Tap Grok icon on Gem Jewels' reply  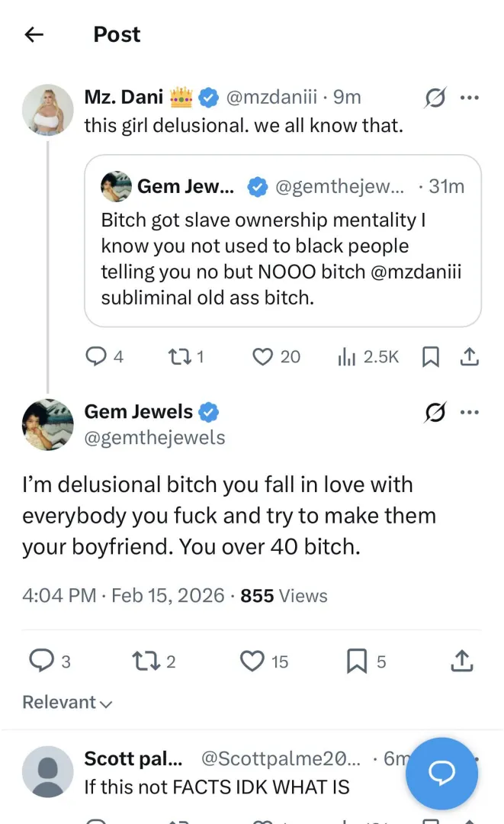pos(435,412)
